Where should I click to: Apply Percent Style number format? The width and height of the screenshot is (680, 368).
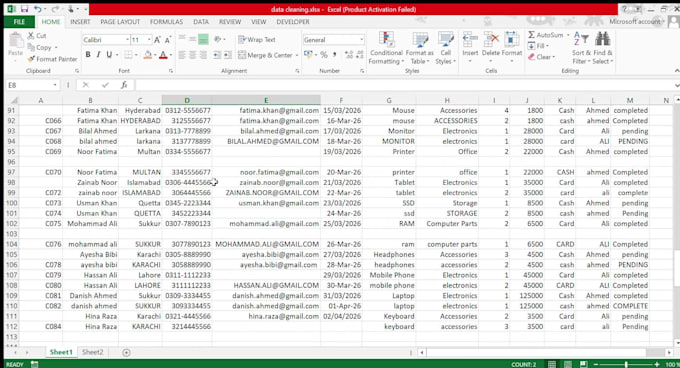[x=324, y=55]
